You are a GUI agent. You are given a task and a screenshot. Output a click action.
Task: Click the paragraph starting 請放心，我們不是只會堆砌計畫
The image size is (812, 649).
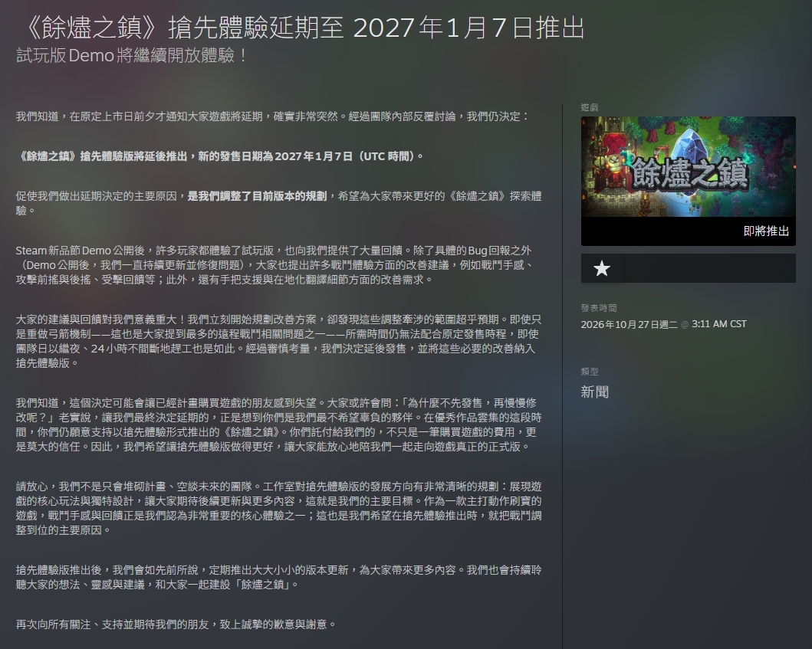pyautogui.click(x=278, y=508)
